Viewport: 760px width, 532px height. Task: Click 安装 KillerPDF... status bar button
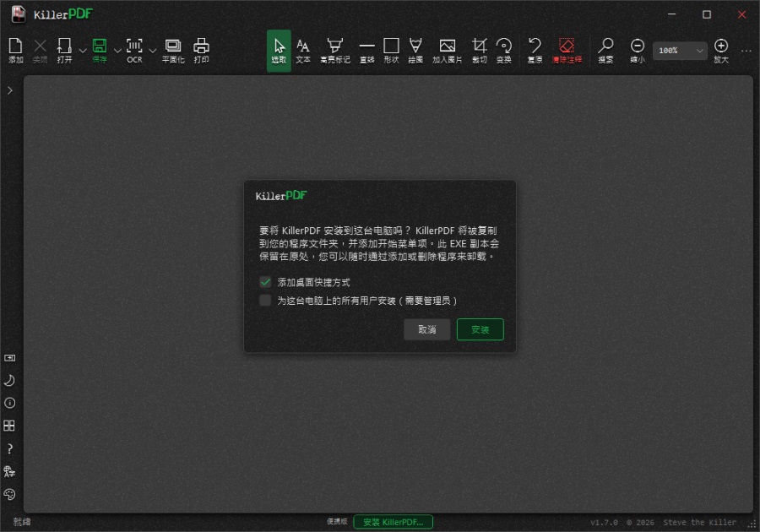[x=393, y=522]
